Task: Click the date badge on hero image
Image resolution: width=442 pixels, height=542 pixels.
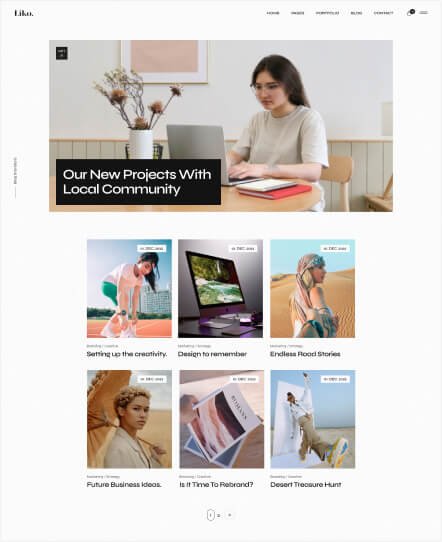Action: (x=62, y=53)
